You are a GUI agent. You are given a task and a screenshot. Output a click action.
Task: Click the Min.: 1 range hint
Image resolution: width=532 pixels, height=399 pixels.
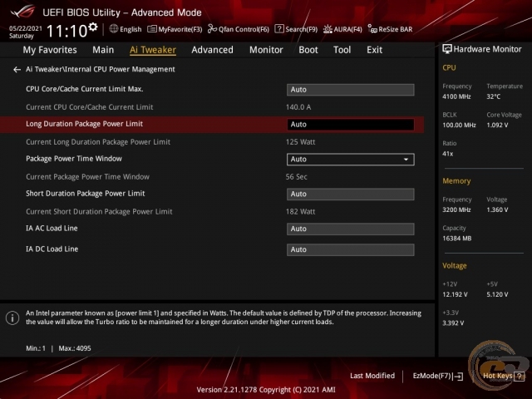[x=36, y=348]
